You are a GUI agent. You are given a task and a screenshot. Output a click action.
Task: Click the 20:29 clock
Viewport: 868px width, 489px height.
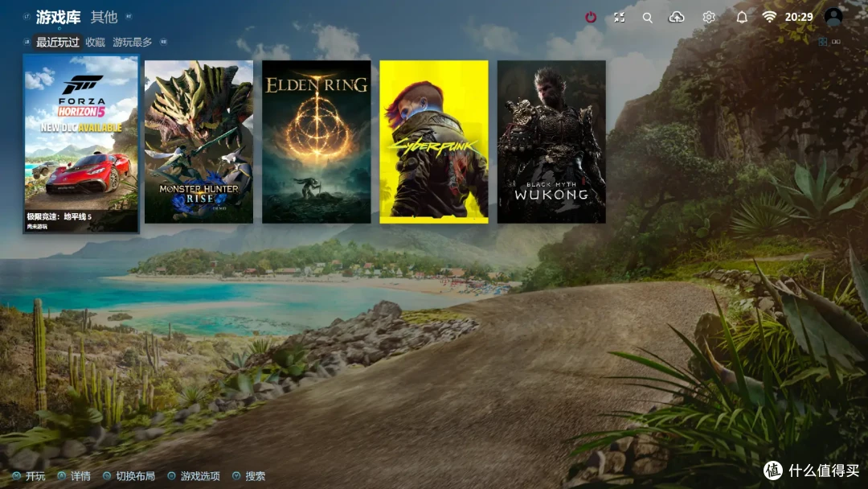(799, 17)
